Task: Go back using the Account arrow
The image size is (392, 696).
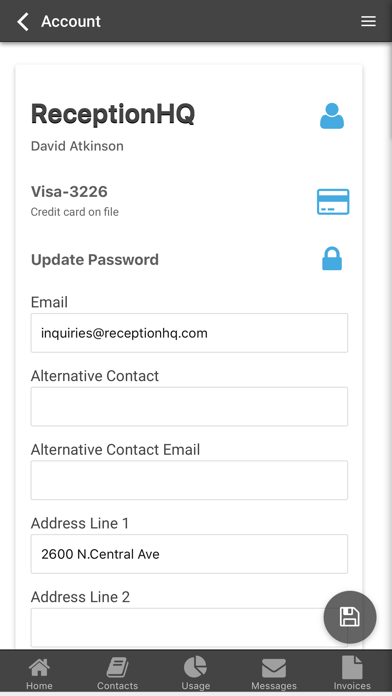Action: (x=23, y=21)
